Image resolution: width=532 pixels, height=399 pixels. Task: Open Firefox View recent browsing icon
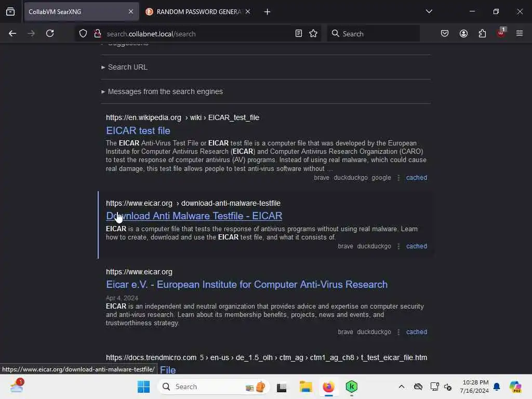(10, 11)
